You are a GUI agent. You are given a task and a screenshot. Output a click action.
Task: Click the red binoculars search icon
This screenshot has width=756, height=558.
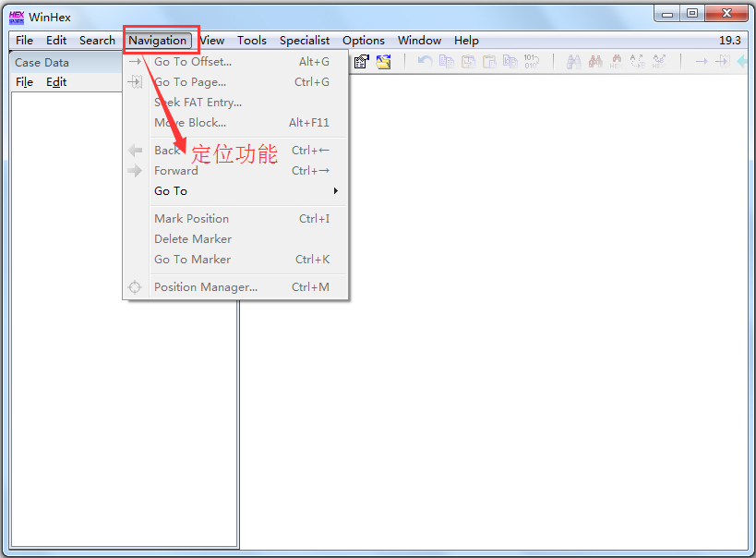coord(595,62)
